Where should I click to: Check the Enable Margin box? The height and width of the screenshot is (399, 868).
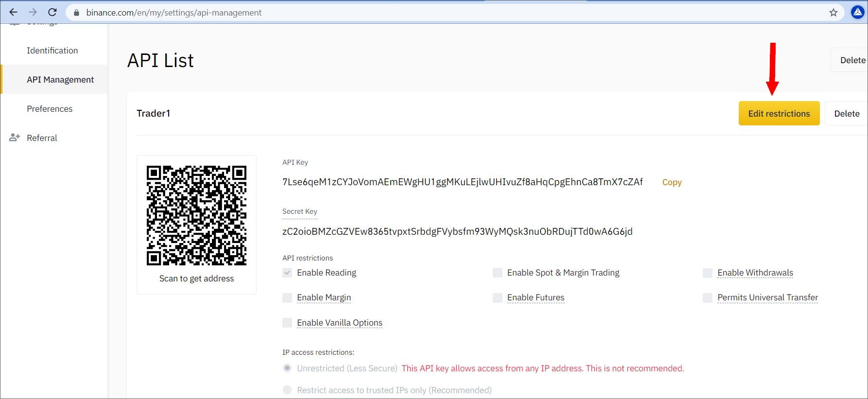click(x=287, y=297)
